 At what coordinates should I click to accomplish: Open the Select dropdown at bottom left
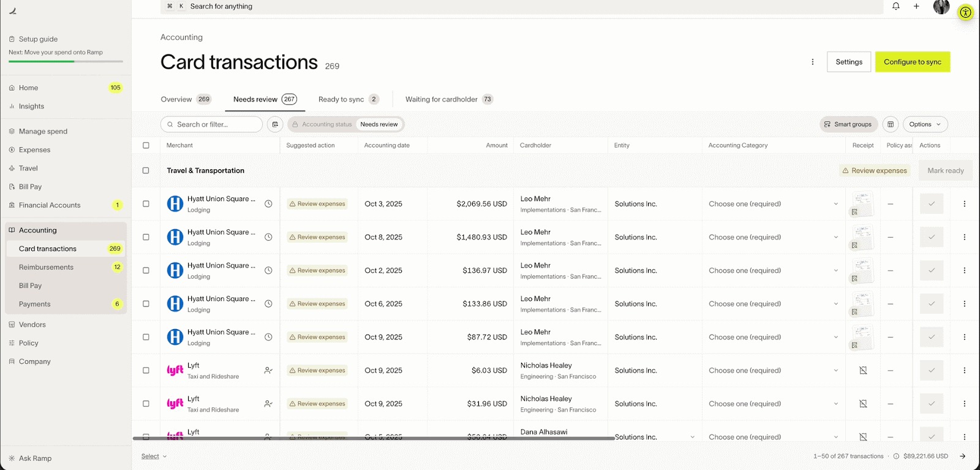click(x=154, y=457)
